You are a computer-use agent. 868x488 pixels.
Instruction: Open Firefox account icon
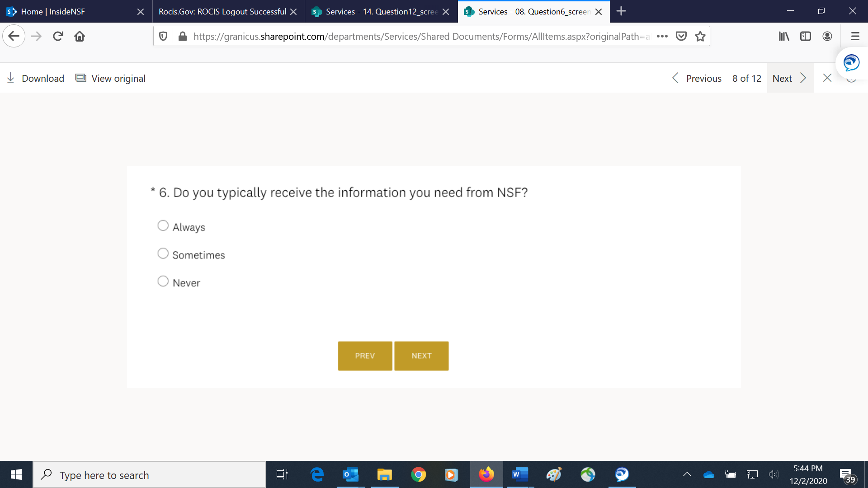coord(827,36)
